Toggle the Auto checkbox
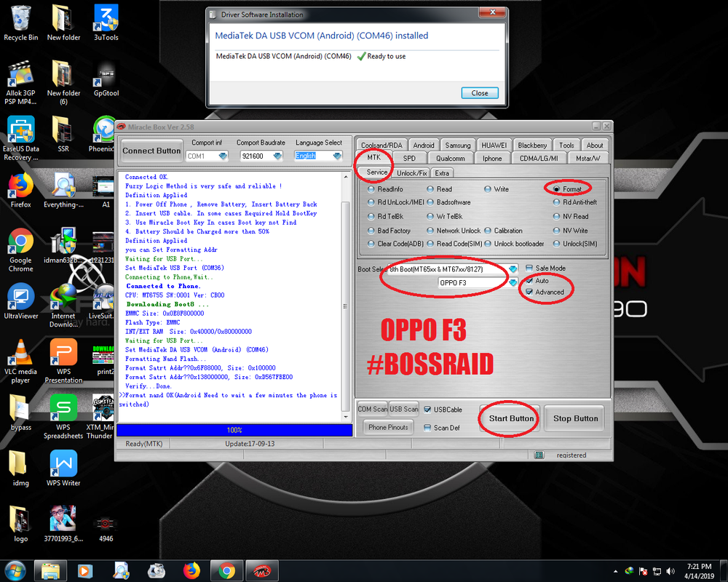The height and width of the screenshot is (582, 728). 537,281
